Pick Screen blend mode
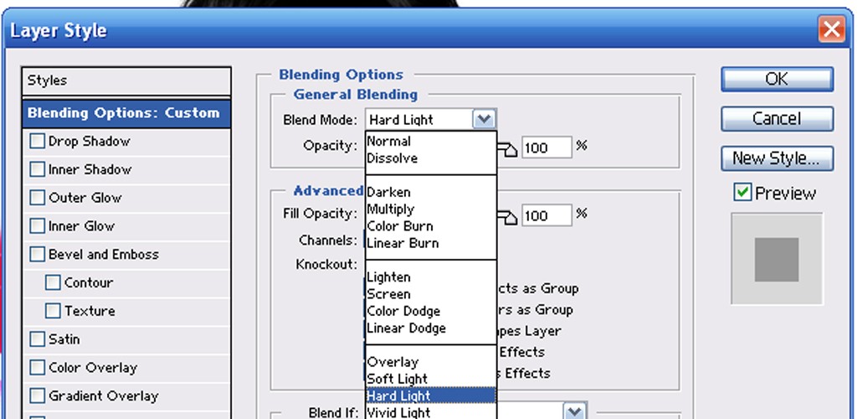This screenshot has height=419, width=868. (430, 294)
